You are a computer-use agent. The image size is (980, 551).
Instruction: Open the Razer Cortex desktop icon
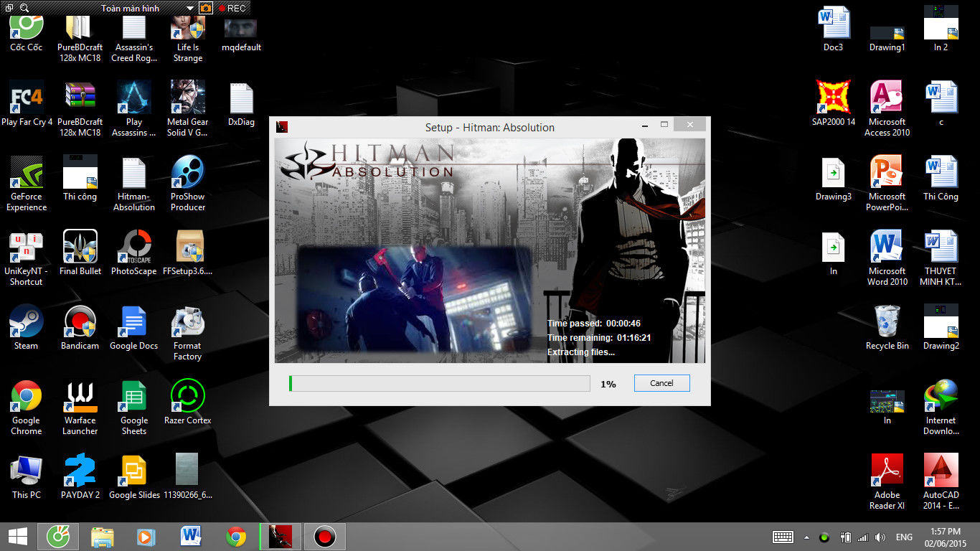188,396
